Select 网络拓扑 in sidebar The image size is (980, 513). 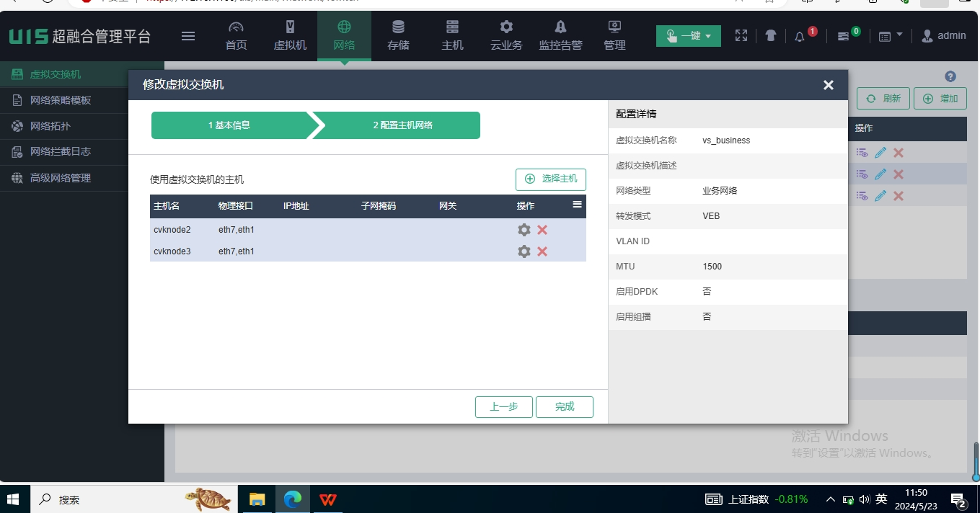click(82, 126)
